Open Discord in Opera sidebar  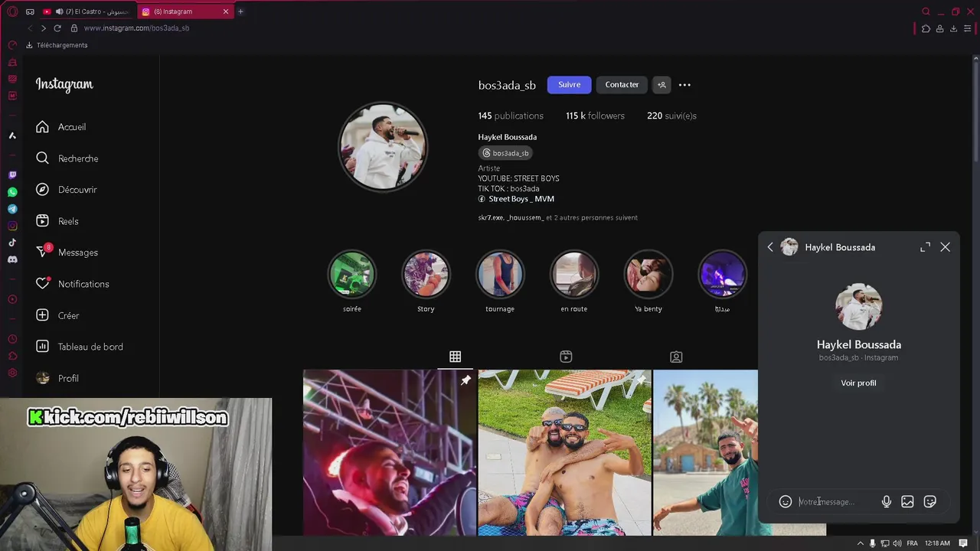pos(12,259)
